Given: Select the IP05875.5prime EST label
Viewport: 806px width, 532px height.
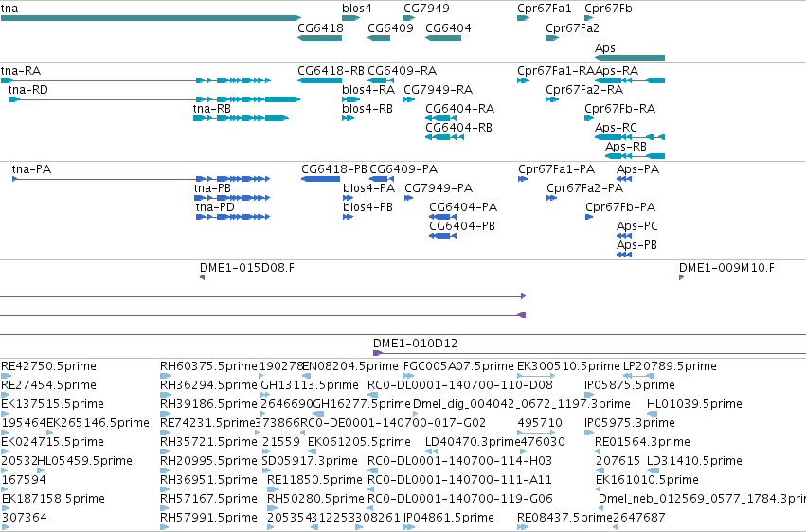Looking at the screenshot, I should coord(630,385).
